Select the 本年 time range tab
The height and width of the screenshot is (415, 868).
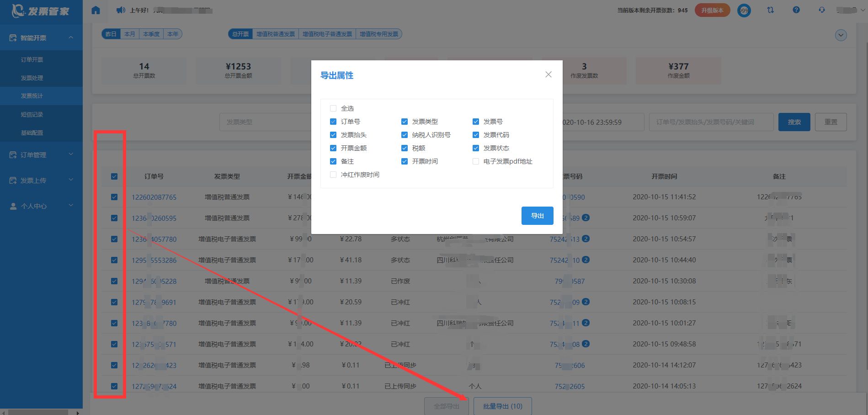click(173, 34)
